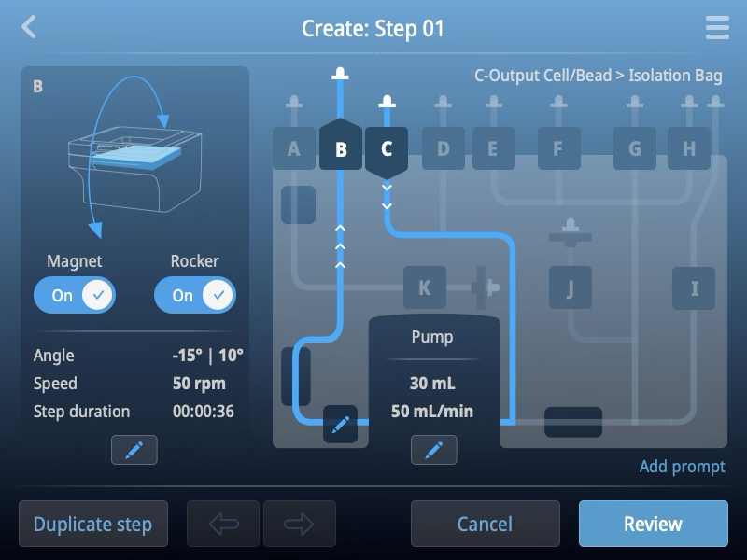
Task: Select valve J in the circuit
Action: click(x=570, y=288)
